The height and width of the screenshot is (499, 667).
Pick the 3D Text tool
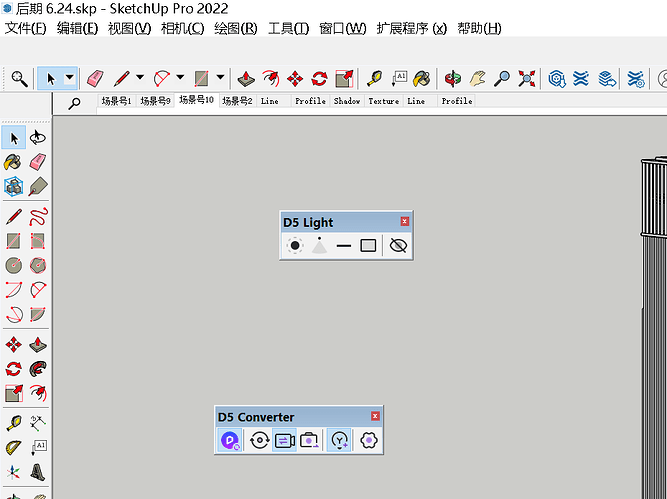(x=38, y=472)
